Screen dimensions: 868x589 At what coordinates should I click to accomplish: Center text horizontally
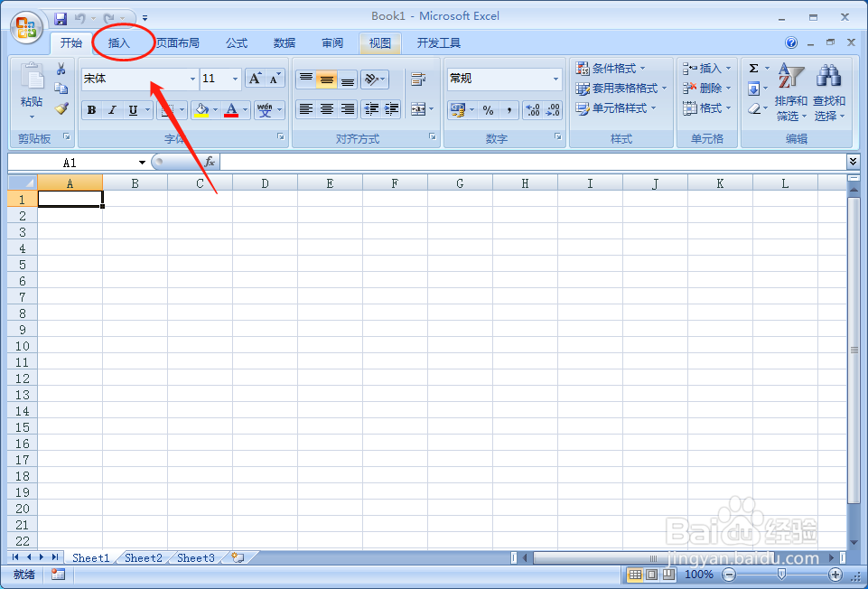[327, 109]
